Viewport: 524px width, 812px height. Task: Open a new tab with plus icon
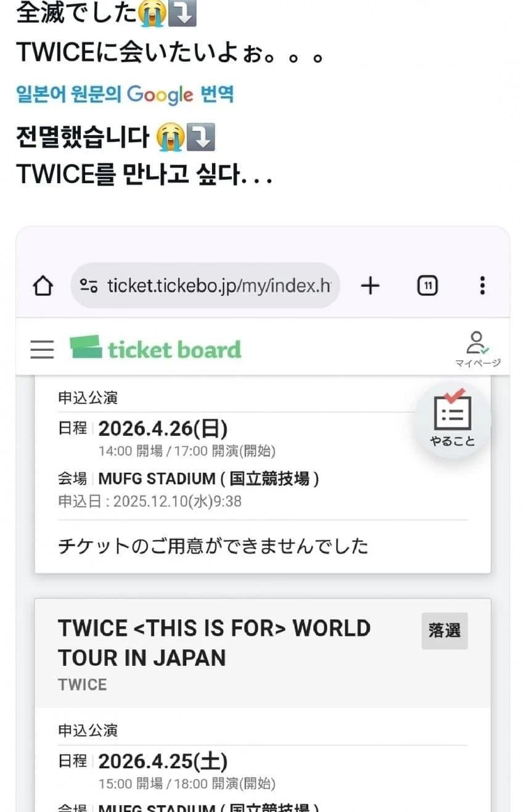point(370,285)
